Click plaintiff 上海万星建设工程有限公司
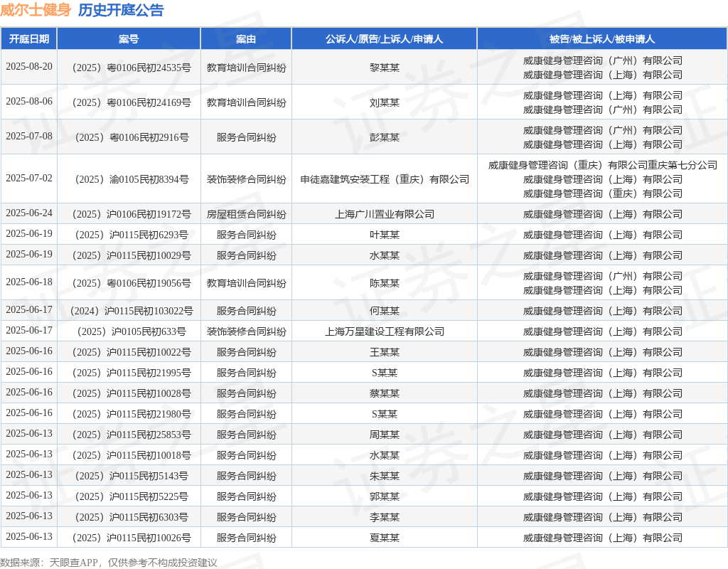The image size is (728, 569). point(385,331)
